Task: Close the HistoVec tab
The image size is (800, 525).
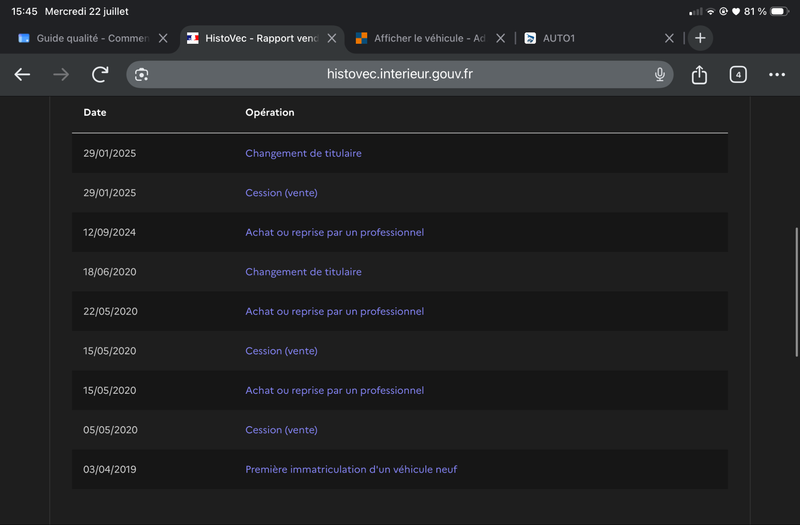Action: [x=332, y=38]
